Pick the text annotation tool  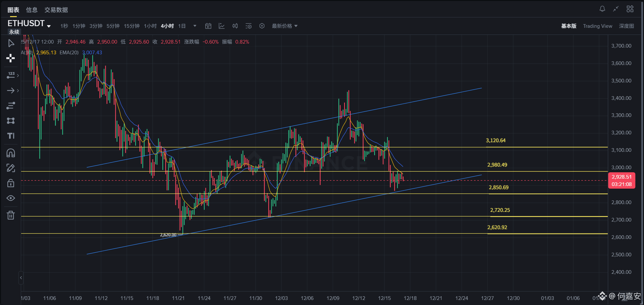coord(11,136)
